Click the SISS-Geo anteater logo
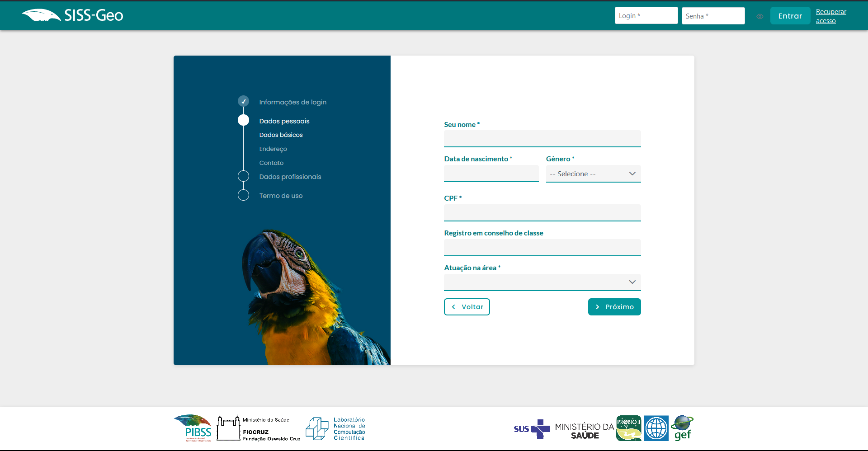868x451 pixels. click(72, 15)
